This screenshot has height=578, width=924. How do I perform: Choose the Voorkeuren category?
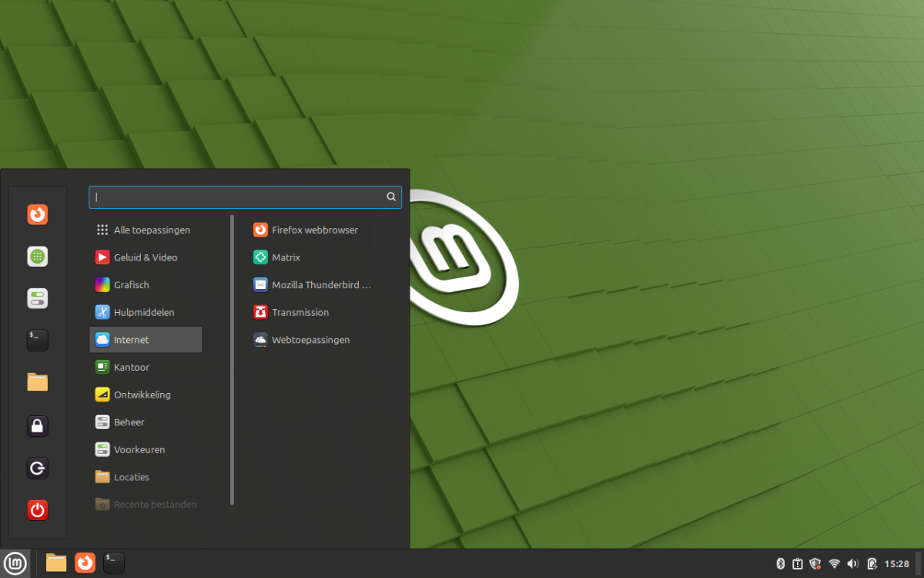click(x=139, y=449)
